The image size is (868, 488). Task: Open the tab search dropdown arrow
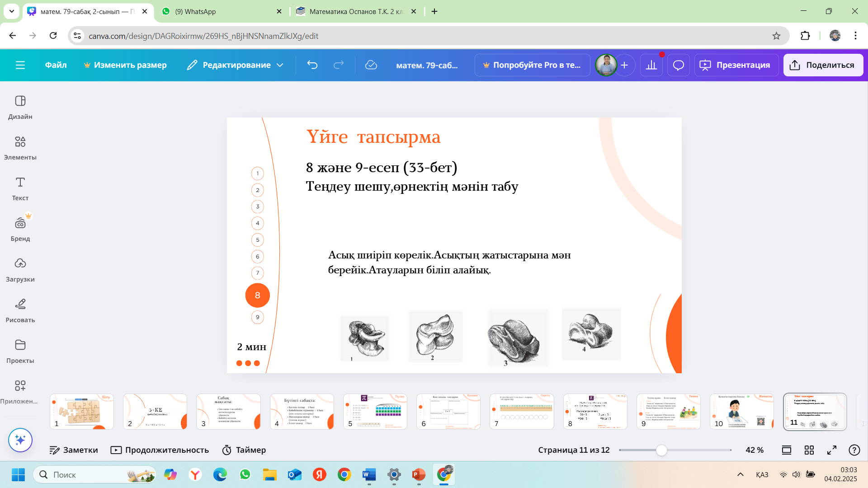[x=11, y=11]
